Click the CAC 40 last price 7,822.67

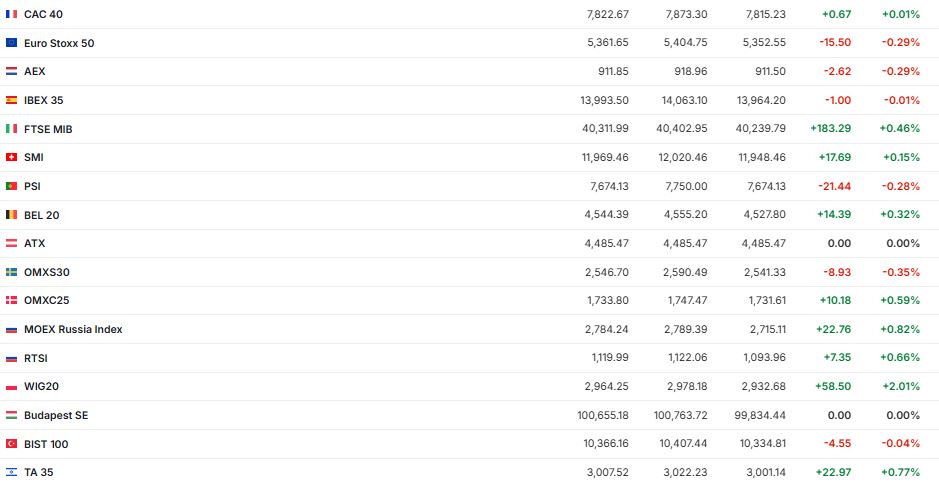(607, 14)
